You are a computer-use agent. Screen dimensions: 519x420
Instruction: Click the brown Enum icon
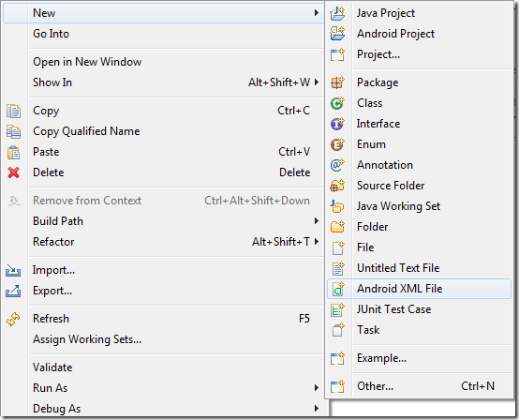coord(337,144)
